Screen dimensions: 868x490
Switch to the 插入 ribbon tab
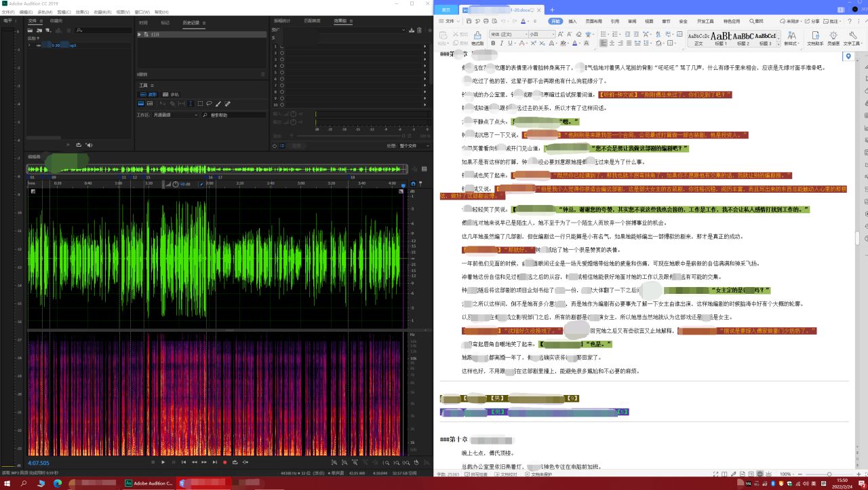573,21
